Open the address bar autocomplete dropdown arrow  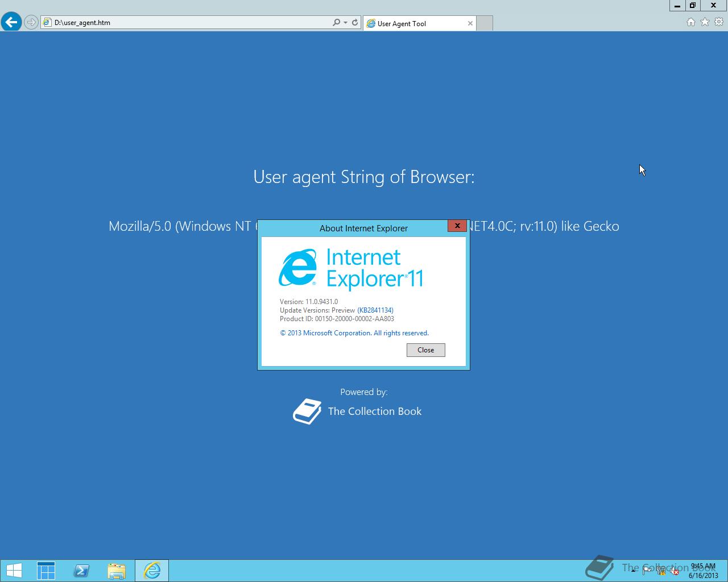[345, 23]
